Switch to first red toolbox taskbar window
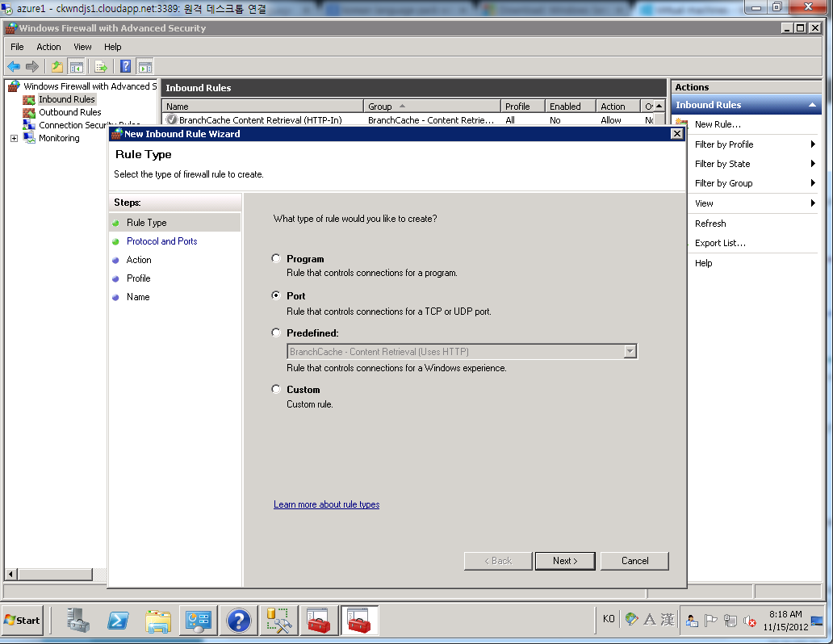The width and height of the screenshot is (833, 644). coord(319,620)
